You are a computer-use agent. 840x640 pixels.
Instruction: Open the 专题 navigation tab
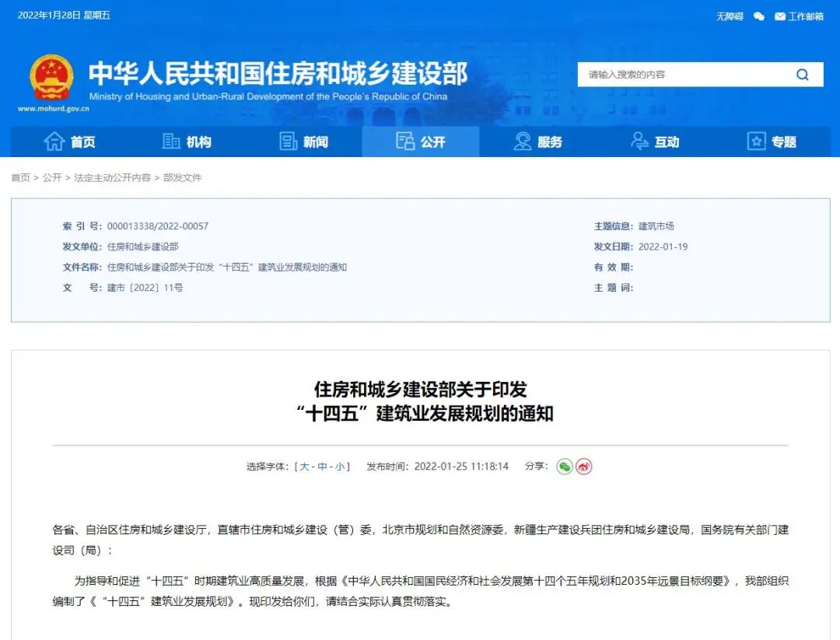(772, 142)
